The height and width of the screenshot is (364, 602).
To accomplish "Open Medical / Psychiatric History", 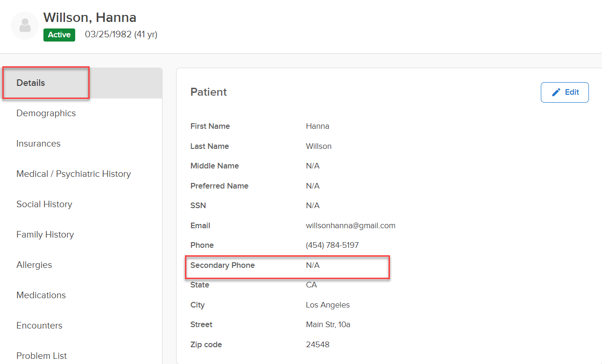I will 73,174.
